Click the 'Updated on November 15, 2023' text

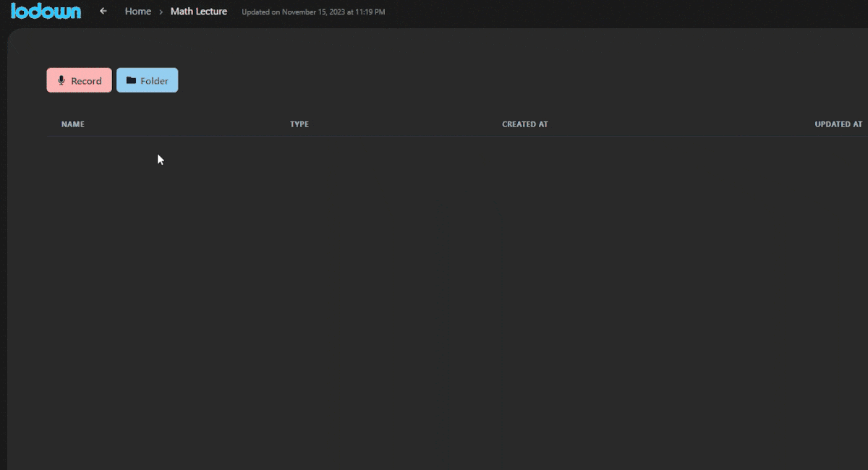click(313, 12)
